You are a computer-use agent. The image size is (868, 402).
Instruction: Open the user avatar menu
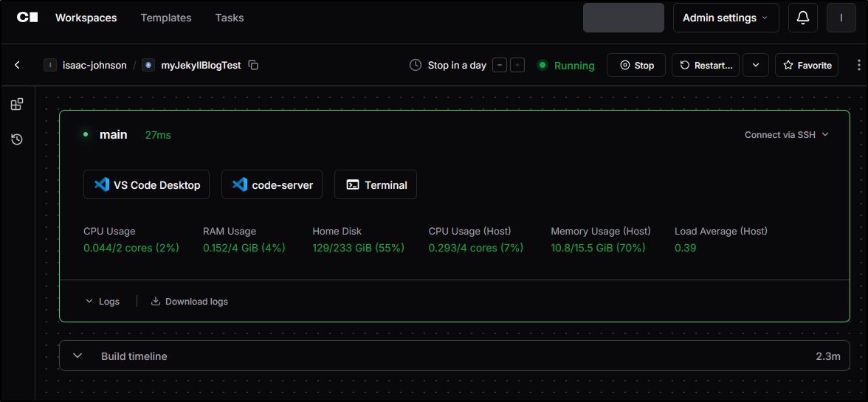pyautogui.click(x=841, y=18)
